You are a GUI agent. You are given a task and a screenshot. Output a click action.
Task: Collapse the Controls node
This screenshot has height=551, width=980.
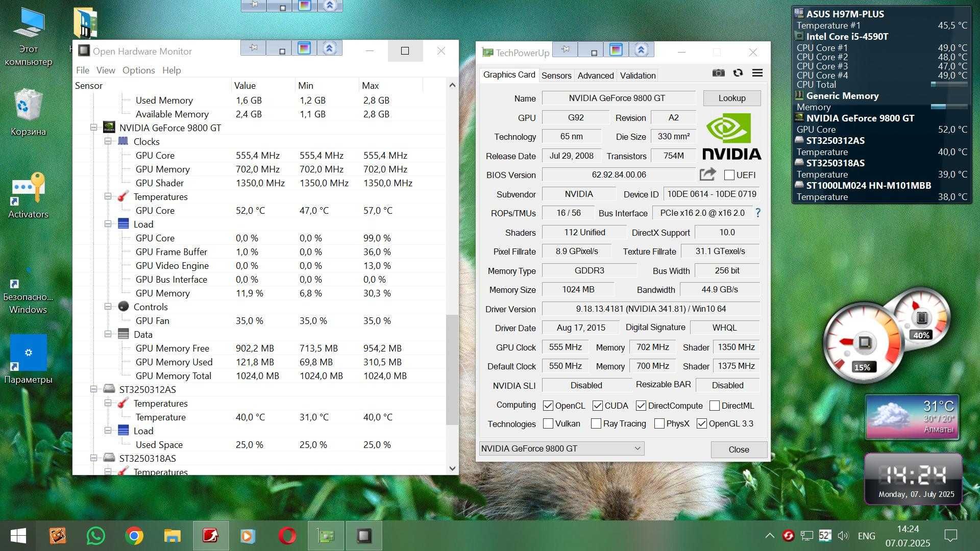pos(108,307)
